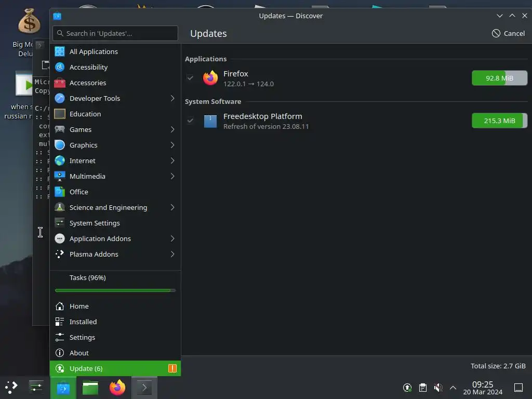Click the updates notifier tray icon

(407, 388)
